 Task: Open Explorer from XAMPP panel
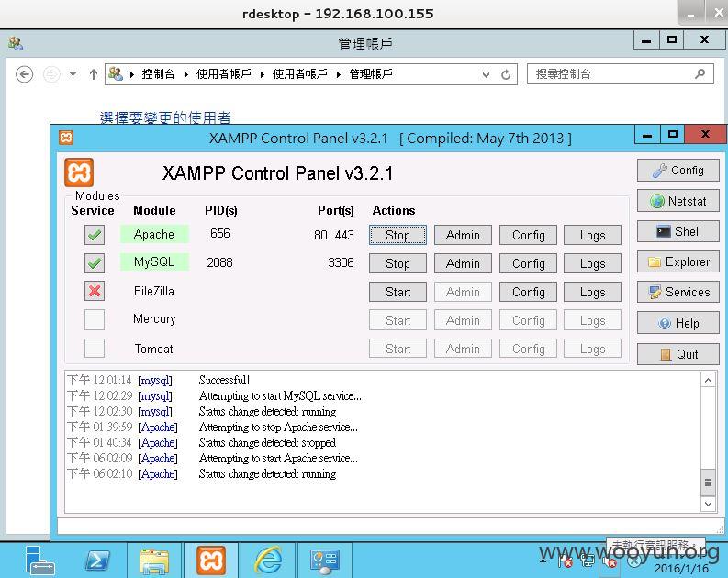click(x=678, y=261)
